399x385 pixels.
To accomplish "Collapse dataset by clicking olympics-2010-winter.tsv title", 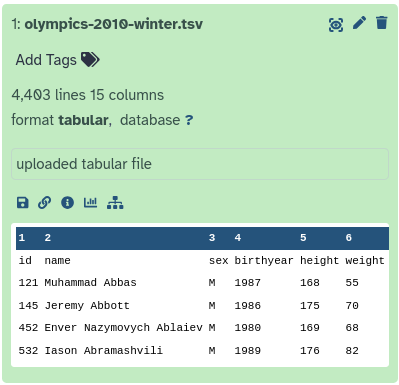I will point(114,24).
